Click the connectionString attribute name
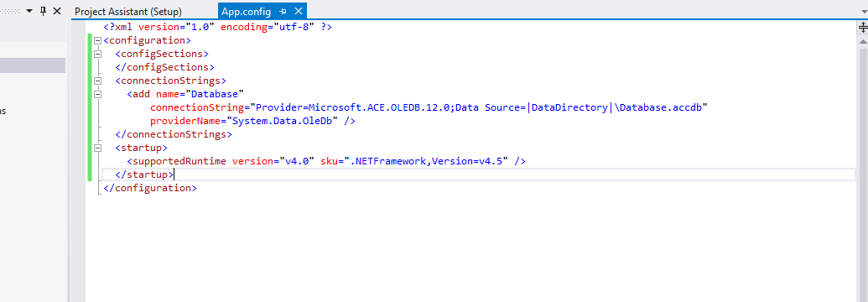Screen dimensions: 868x302 click(x=197, y=107)
